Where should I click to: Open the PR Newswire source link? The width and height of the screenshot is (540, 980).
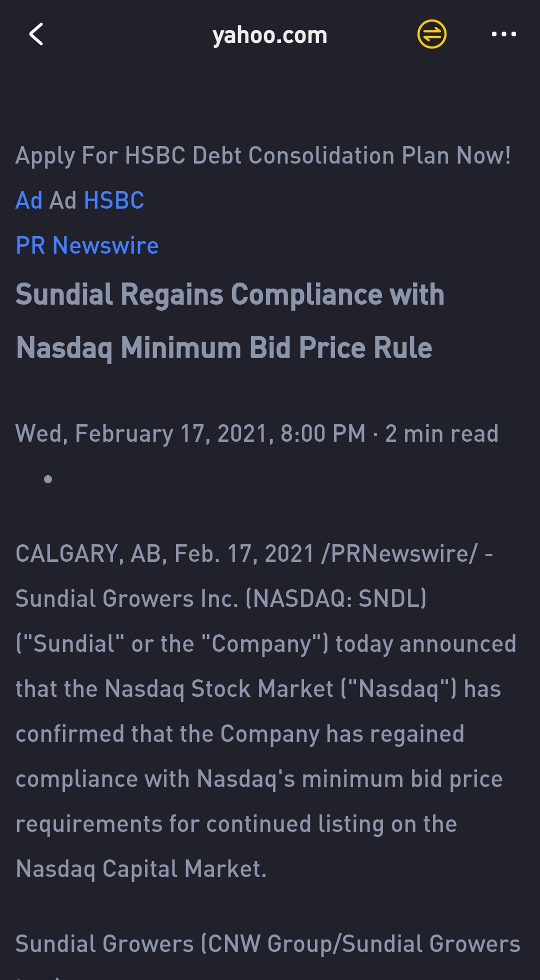pyautogui.click(x=87, y=246)
